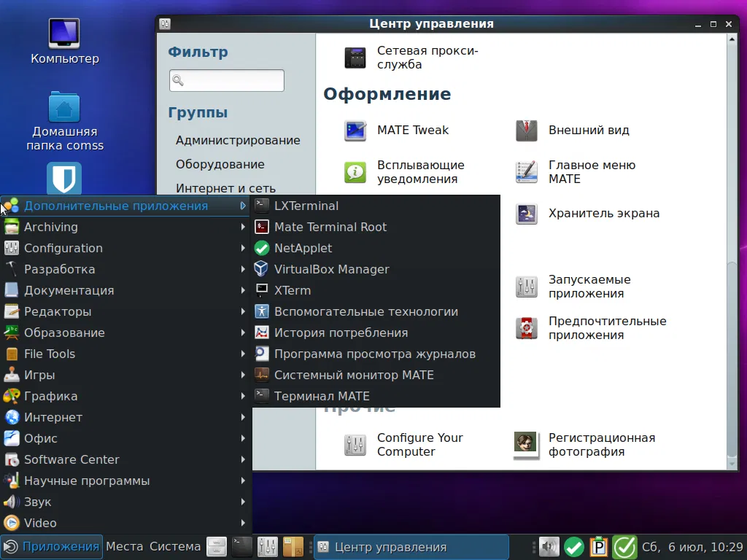The width and height of the screenshot is (747, 560).
Task: Open the Система panel menu
Action: pos(175,547)
